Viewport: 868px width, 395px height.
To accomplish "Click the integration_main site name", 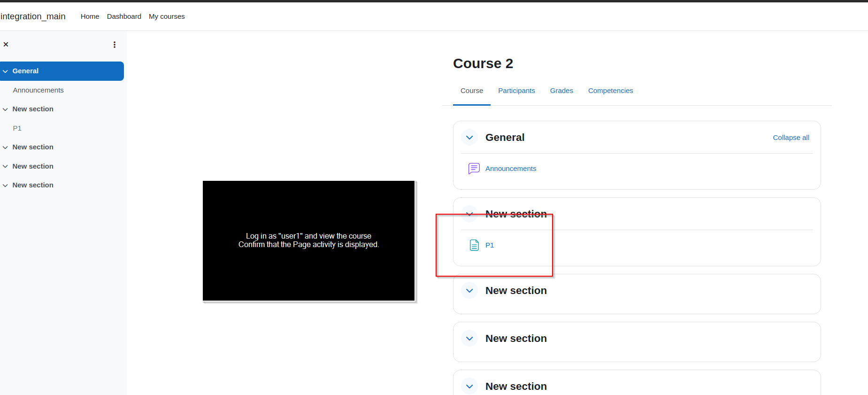I will (x=33, y=16).
